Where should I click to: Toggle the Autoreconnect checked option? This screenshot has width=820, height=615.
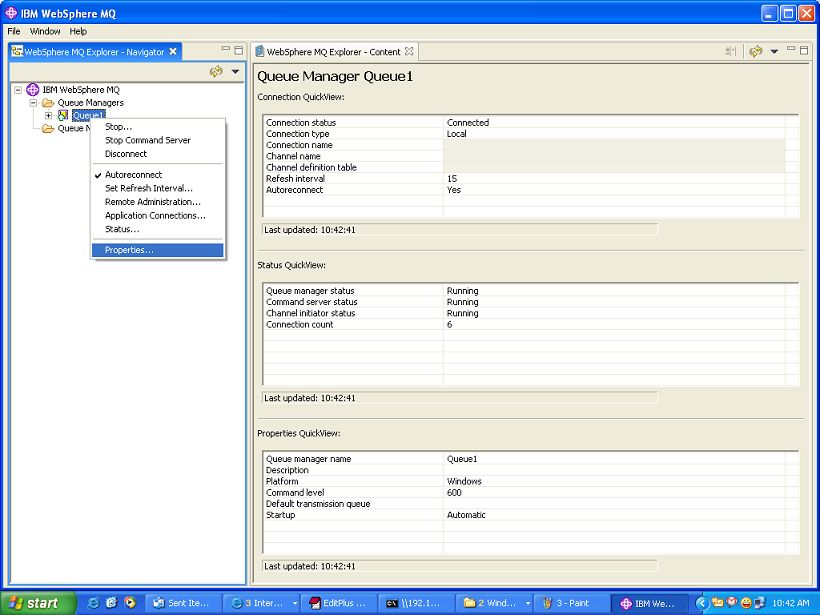tap(157, 175)
